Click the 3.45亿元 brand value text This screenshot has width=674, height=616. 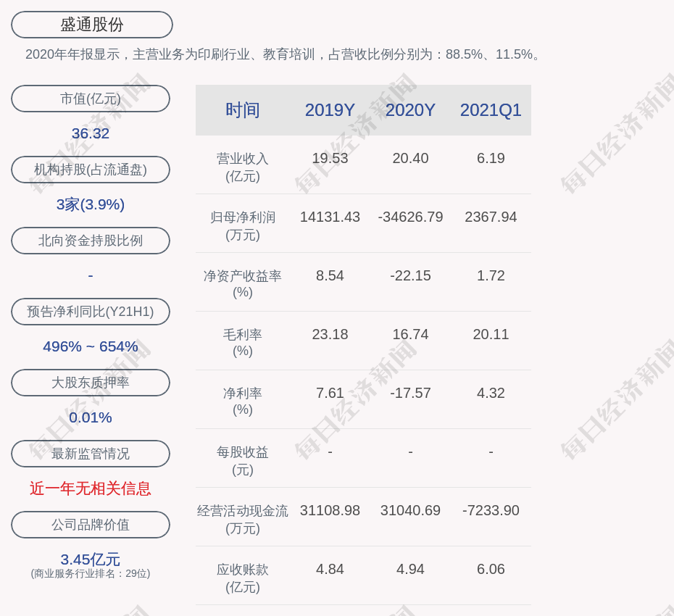[x=91, y=559]
